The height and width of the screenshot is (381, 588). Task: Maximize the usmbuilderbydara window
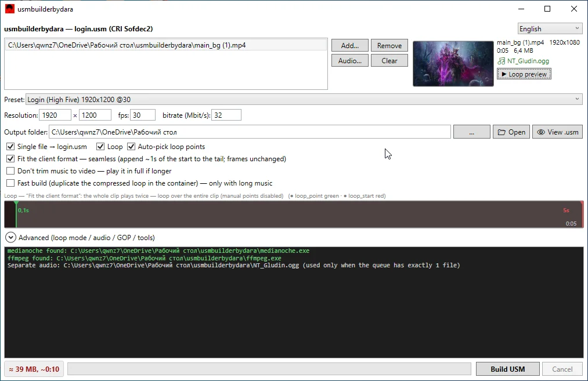tap(547, 9)
